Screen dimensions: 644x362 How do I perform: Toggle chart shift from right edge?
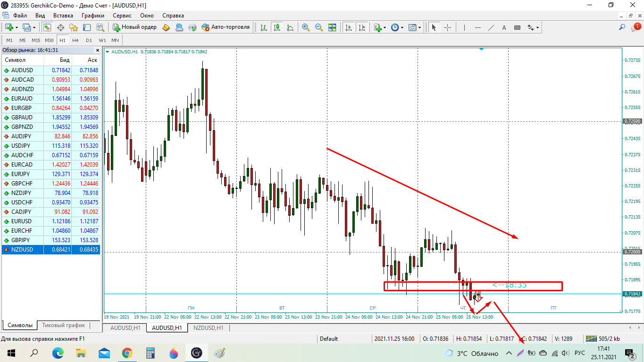point(361,27)
